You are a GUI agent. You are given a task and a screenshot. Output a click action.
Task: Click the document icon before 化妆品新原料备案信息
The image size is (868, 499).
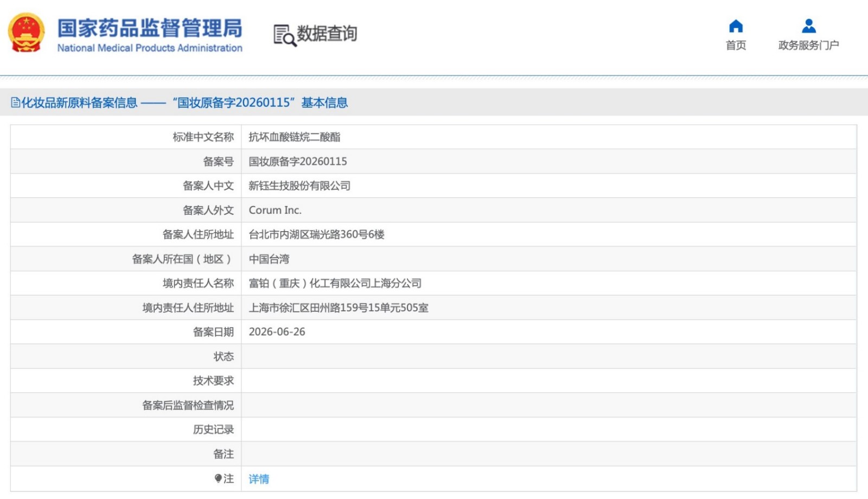pyautogui.click(x=15, y=103)
